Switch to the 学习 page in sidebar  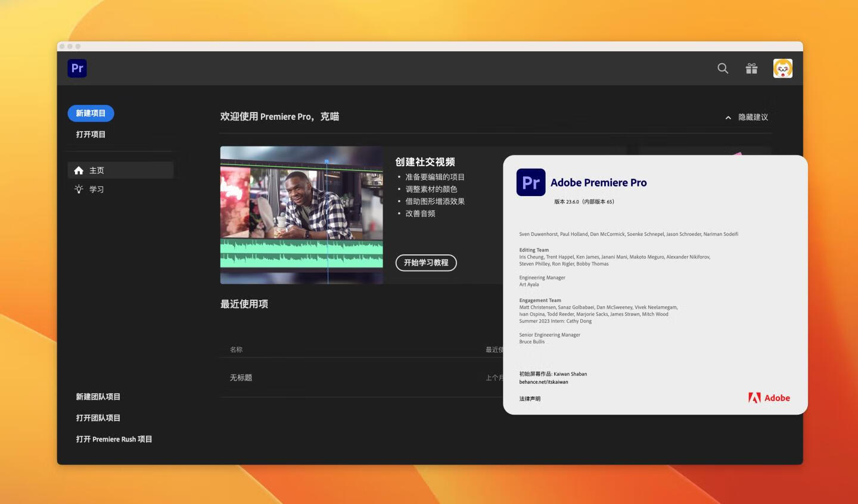pyautogui.click(x=97, y=189)
